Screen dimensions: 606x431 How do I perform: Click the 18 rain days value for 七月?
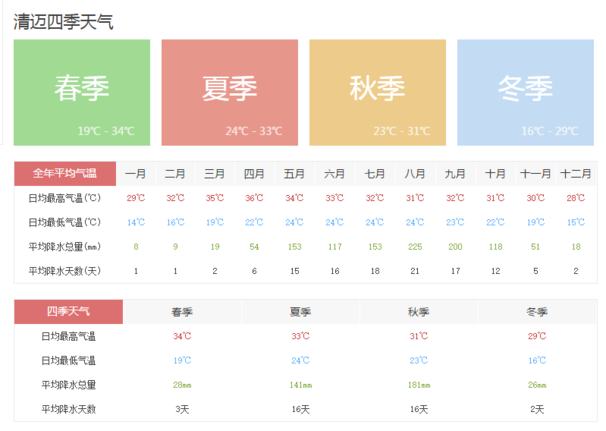(x=375, y=271)
